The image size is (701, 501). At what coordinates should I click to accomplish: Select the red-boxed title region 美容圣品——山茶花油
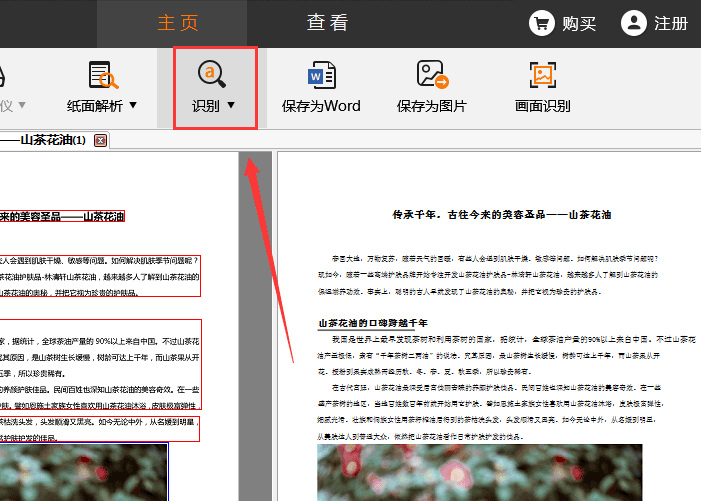(x=62, y=217)
